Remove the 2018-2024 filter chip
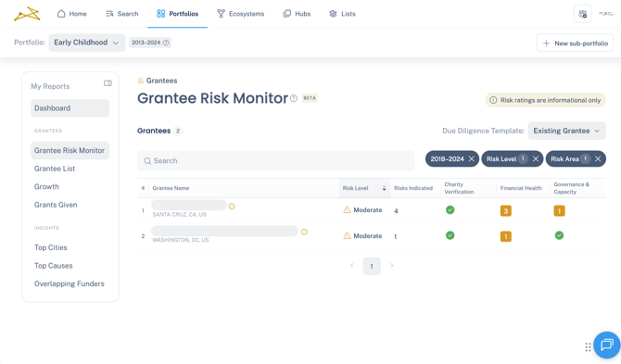The height and width of the screenshot is (364, 621). 471,158
